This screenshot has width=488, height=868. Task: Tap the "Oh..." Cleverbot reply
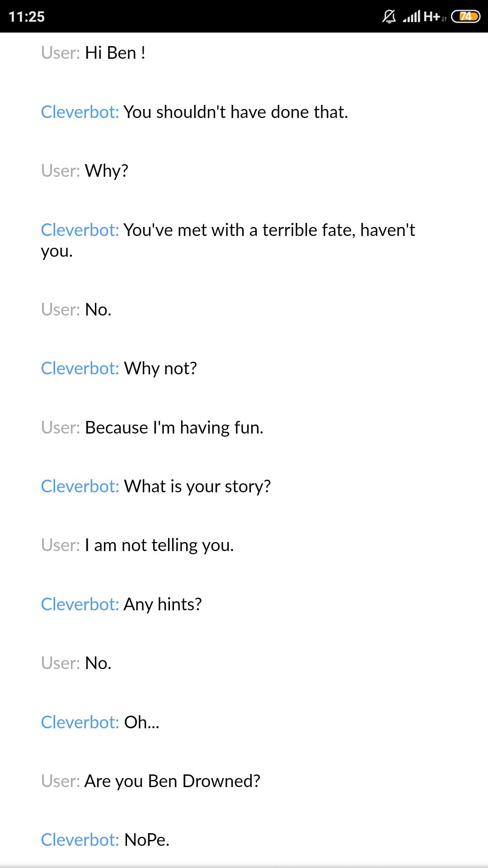pyautogui.click(x=141, y=722)
